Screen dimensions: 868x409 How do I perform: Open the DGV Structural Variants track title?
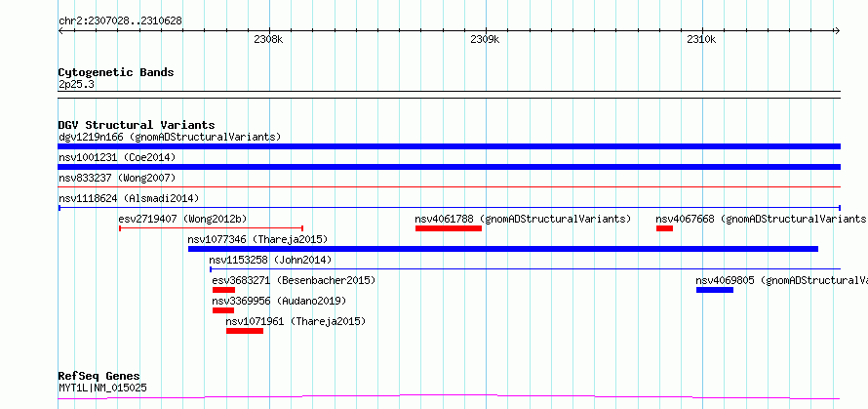pos(137,125)
